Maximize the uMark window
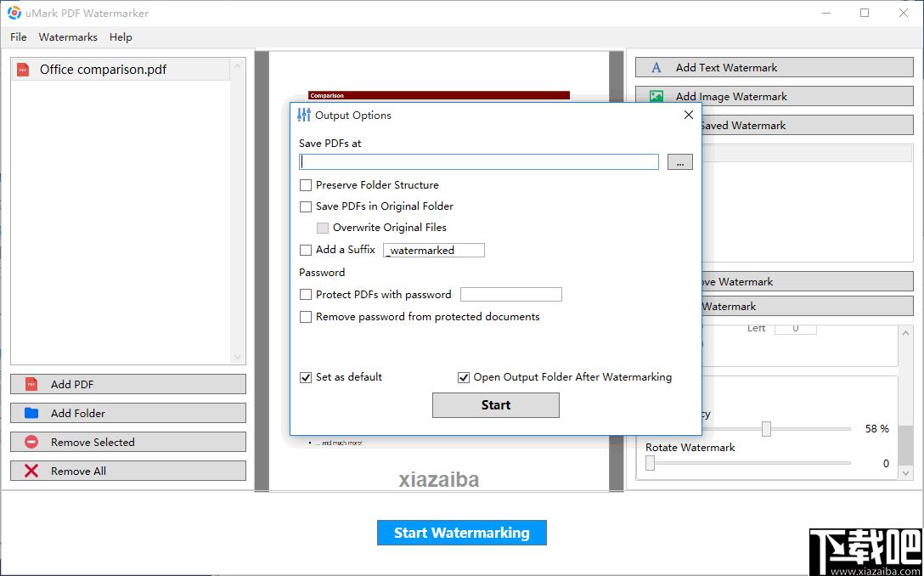Viewport: 924px width, 576px height. (865, 13)
